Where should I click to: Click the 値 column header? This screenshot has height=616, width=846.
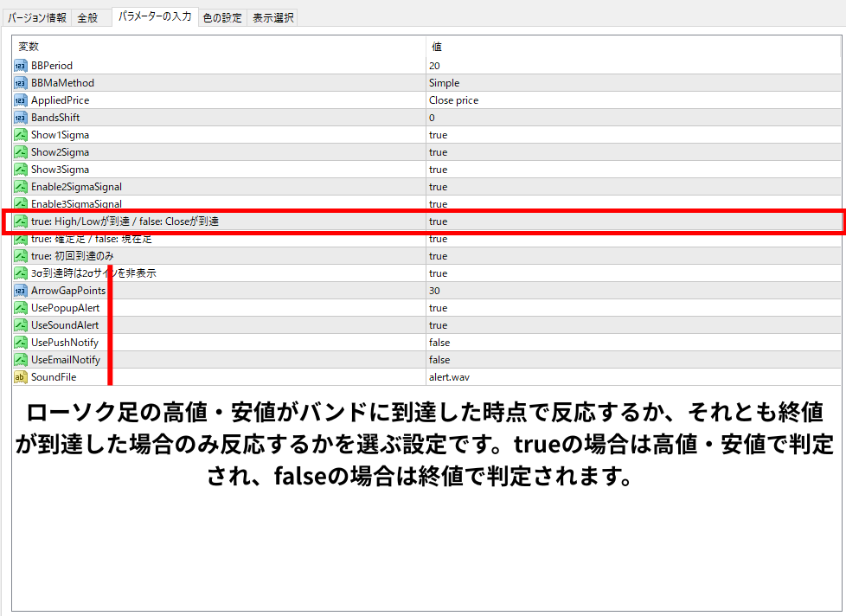(437, 47)
